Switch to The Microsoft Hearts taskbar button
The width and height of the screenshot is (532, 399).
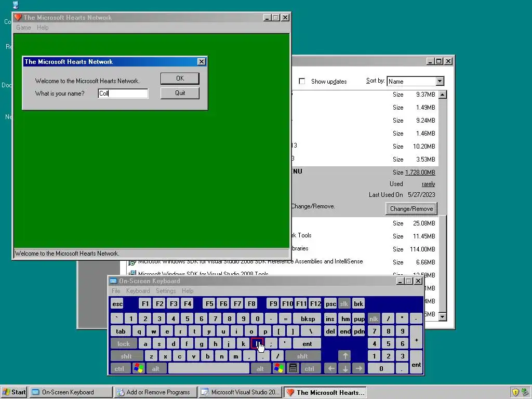[x=325, y=392]
